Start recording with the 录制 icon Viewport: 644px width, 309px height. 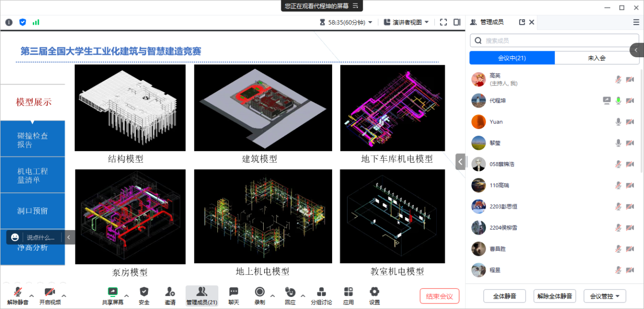coord(260,295)
